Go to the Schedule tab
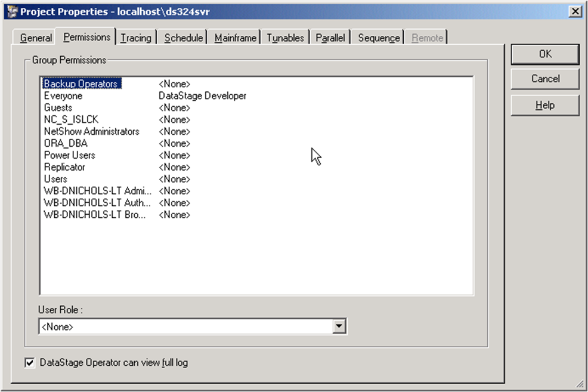Image resolution: width=588 pixels, height=392 pixels. [184, 38]
